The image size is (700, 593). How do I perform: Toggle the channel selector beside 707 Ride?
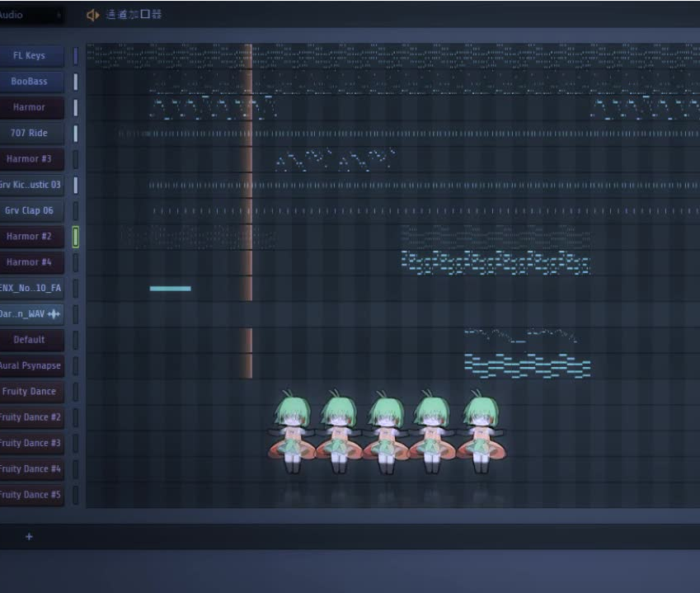click(76, 133)
